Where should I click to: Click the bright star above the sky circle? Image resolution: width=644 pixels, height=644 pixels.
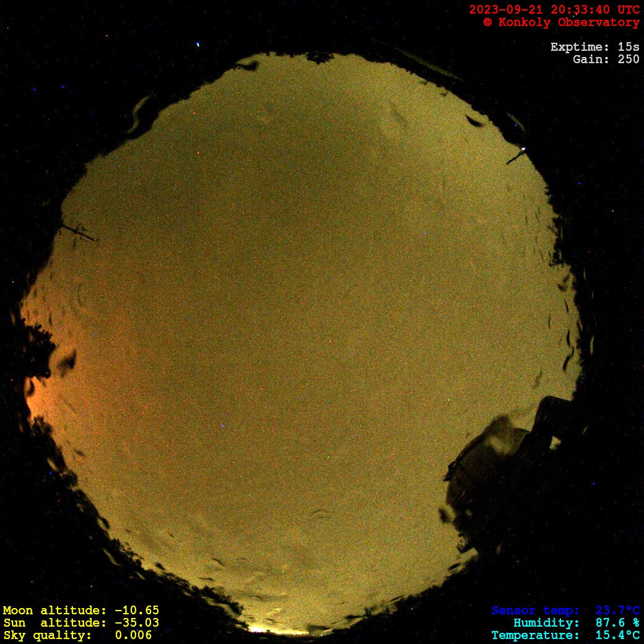pyautogui.click(x=198, y=45)
